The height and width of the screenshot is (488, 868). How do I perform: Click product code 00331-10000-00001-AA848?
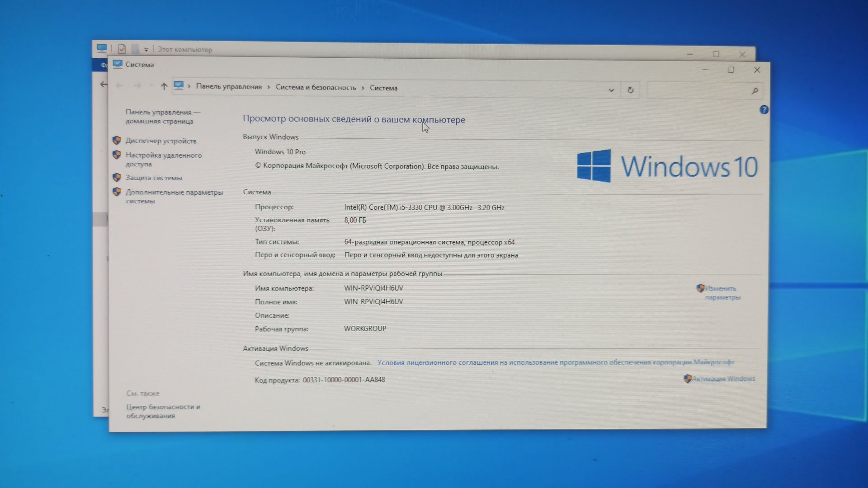pos(344,380)
